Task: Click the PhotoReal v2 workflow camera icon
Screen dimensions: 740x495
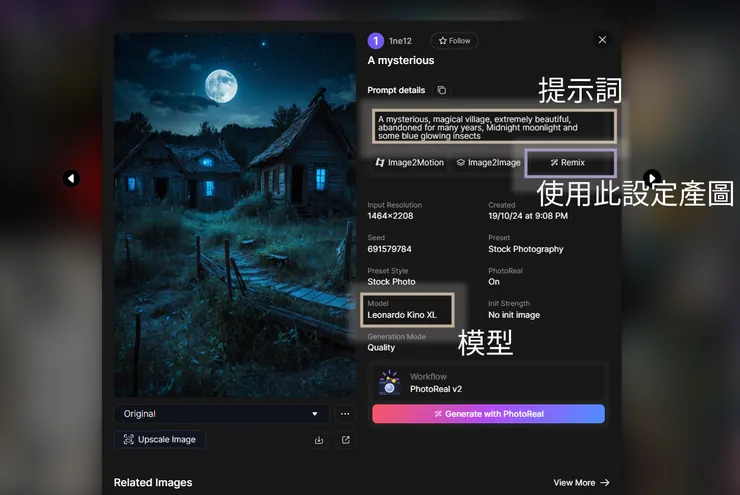Action: [x=389, y=383]
